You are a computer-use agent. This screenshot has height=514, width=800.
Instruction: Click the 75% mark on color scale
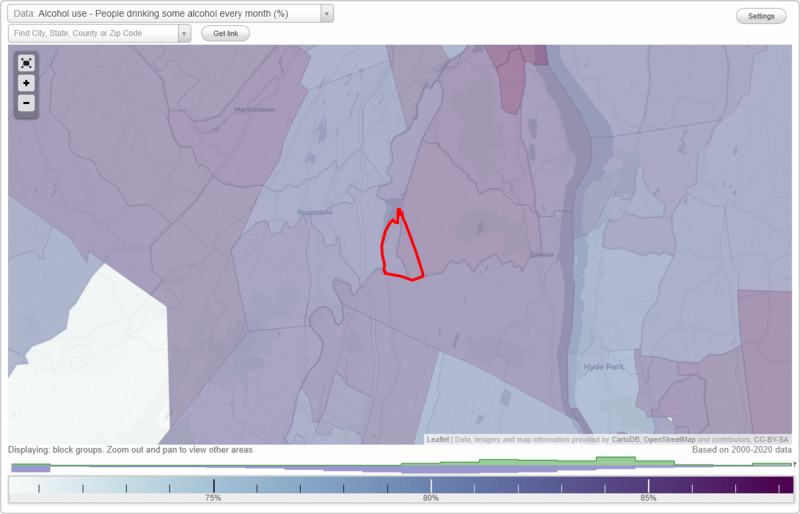point(213,498)
